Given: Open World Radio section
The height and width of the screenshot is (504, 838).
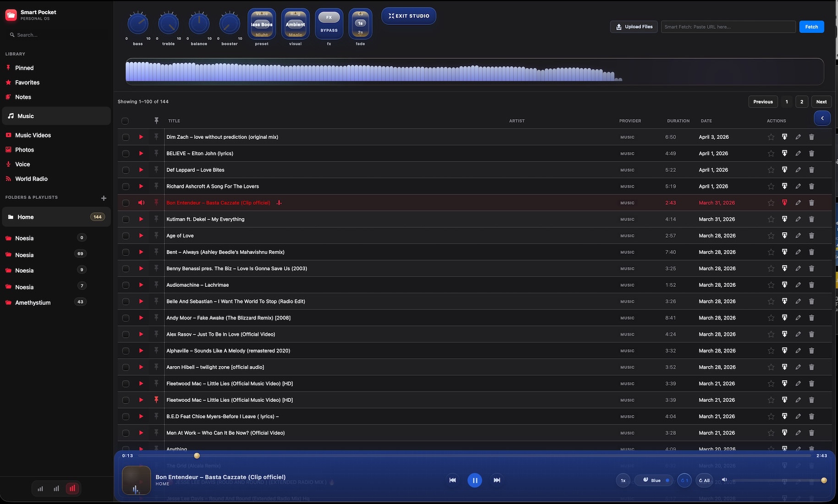Looking at the screenshot, I should tap(31, 179).
